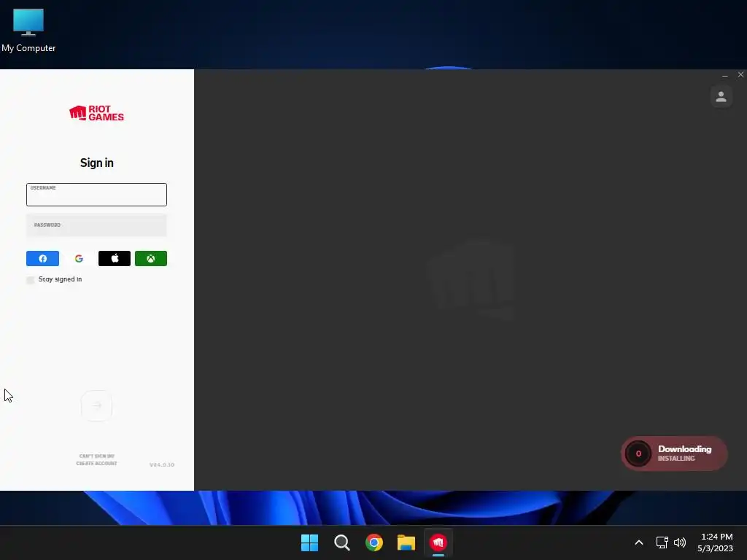The image size is (747, 560).
Task: Open taskbar Search
Action: pyautogui.click(x=342, y=542)
